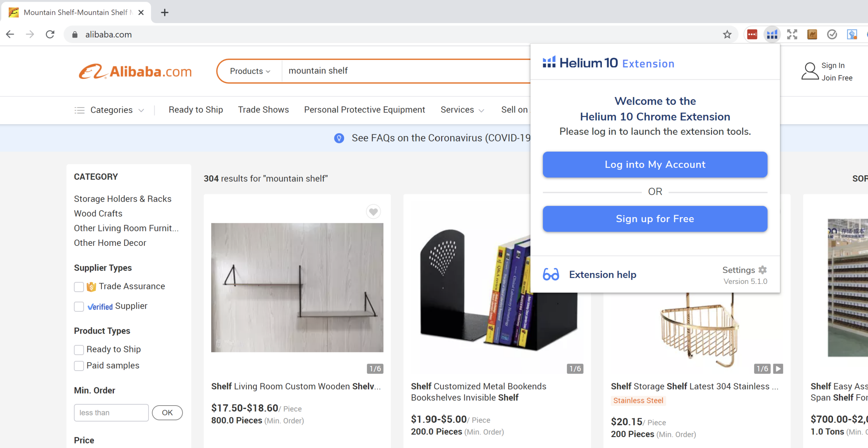Click Log into My Account button
868x448 pixels.
pyautogui.click(x=655, y=164)
